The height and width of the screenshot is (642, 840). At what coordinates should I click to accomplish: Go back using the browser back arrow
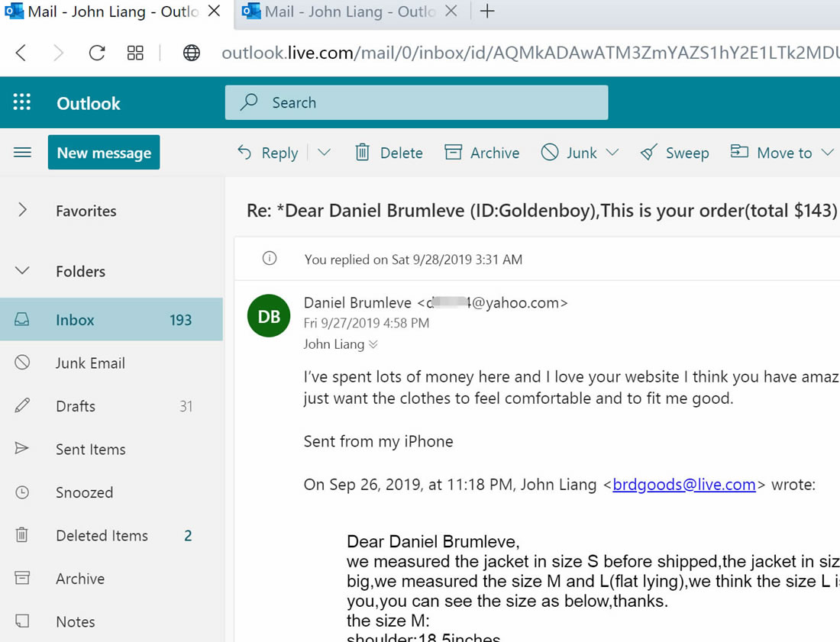click(21, 53)
